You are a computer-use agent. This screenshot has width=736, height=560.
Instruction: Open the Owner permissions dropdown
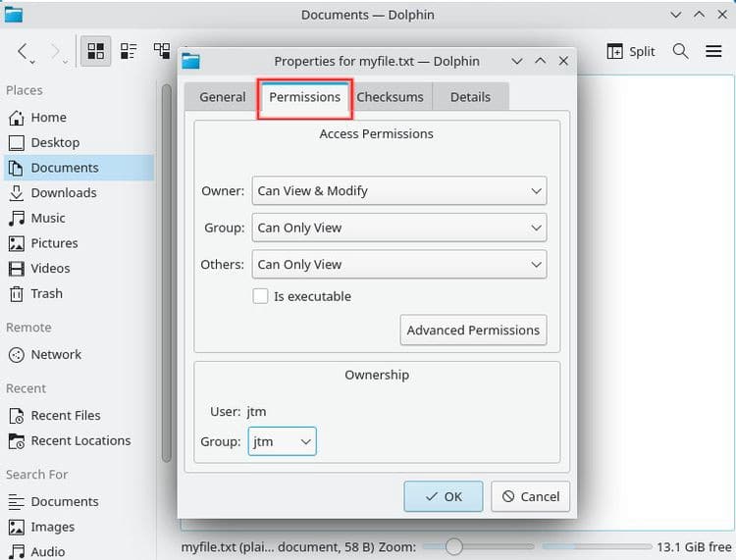pyautogui.click(x=399, y=191)
